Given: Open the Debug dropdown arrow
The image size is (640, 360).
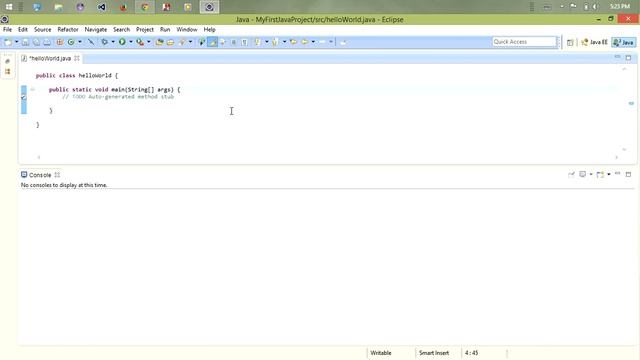Looking at the screenshot, I should [113, 42].
